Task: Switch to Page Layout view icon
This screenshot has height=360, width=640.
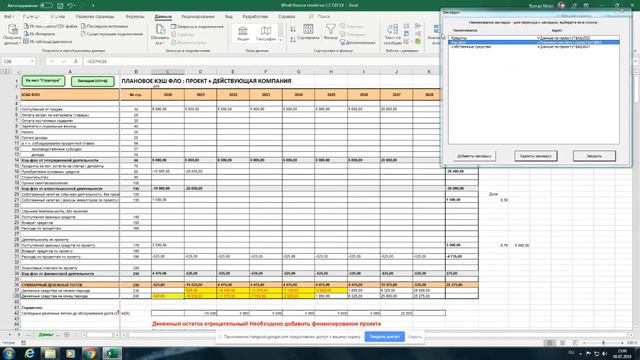Action: [x=562, y=343]
